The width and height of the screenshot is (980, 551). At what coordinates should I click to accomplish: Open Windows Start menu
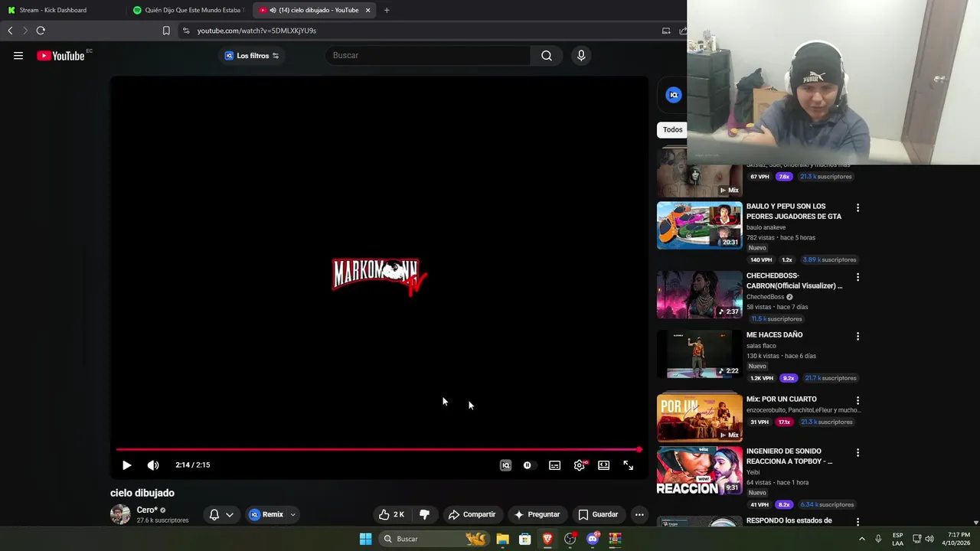point(365,539)
